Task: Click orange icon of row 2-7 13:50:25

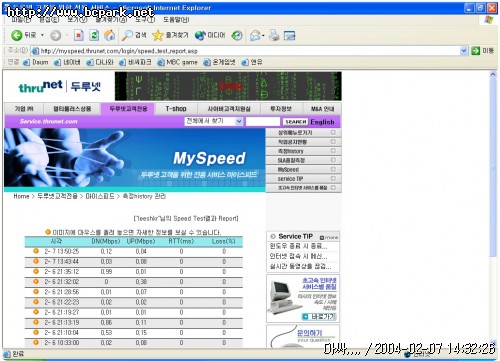Action: 36,251
